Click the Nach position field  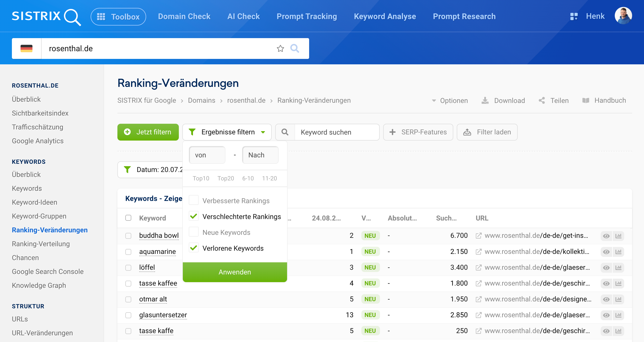(260, 155)
